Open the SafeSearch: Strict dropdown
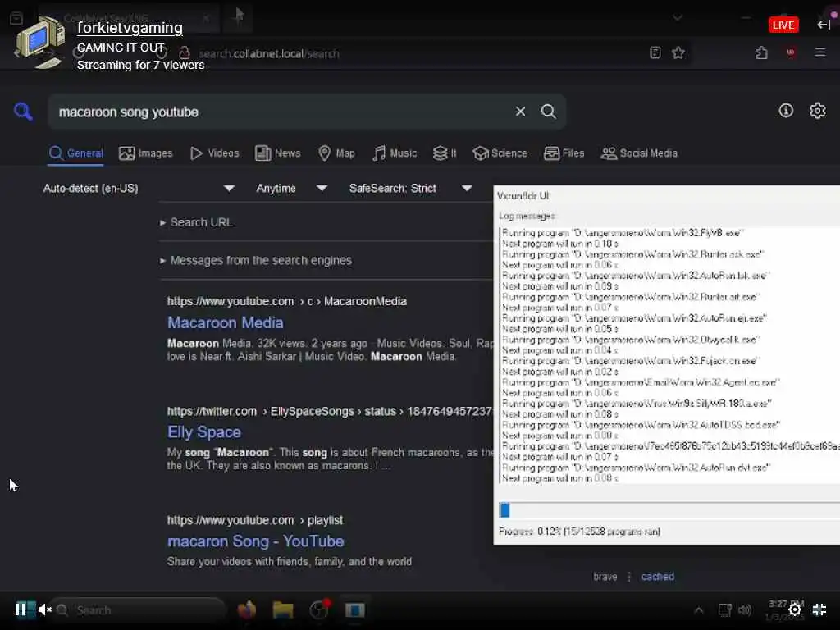This screenshot has width=840, height=630. (410, 188)
